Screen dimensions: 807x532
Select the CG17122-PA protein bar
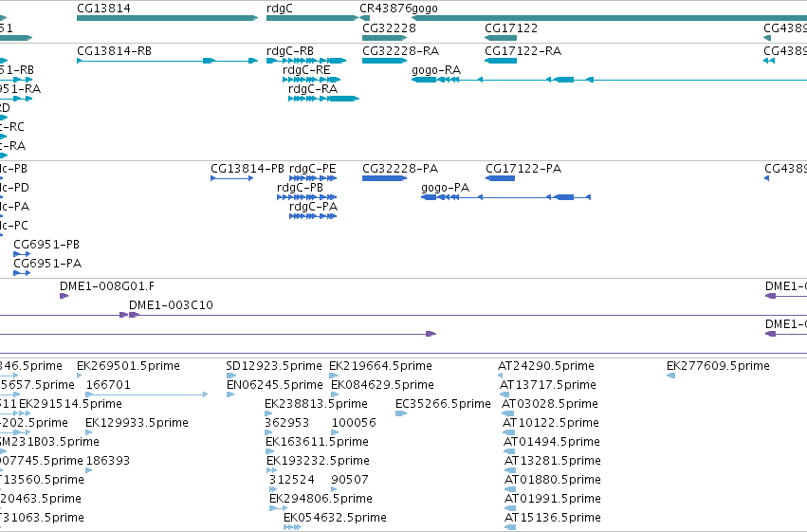click(501, 178)
